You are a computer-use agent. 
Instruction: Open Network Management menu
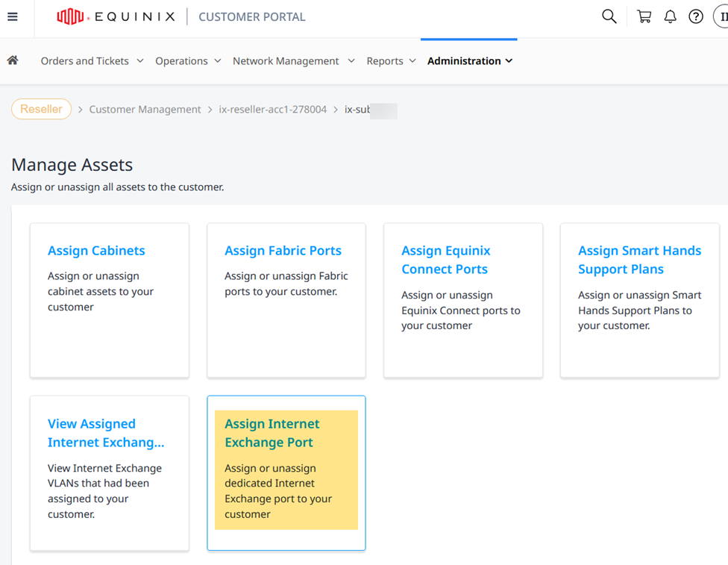[x=286, y=61]
